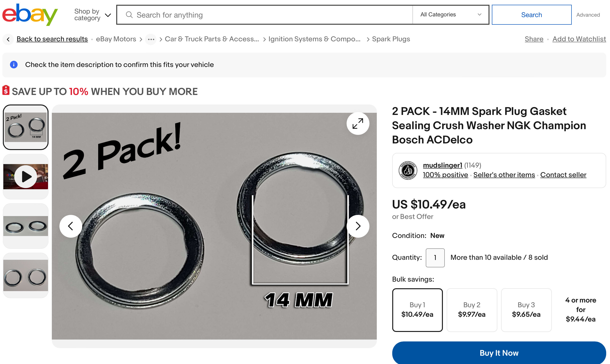Open the All Categories dropdown

click(x=450, y=15)
